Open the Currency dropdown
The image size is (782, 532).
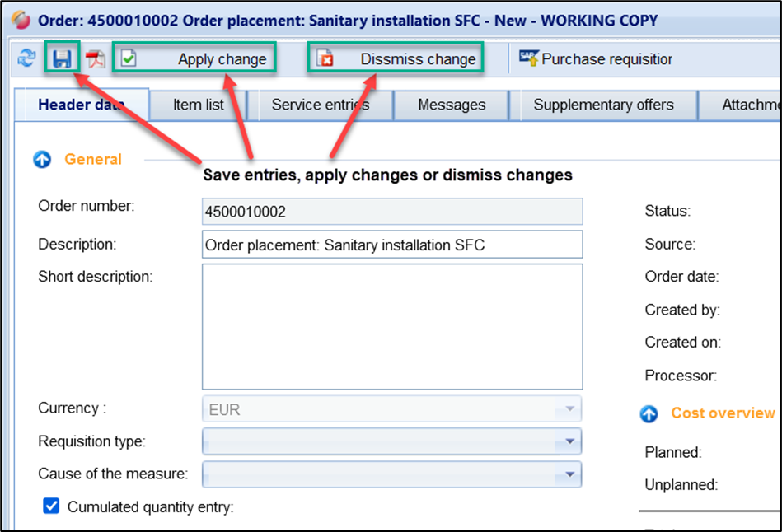[x=569, y=408]
